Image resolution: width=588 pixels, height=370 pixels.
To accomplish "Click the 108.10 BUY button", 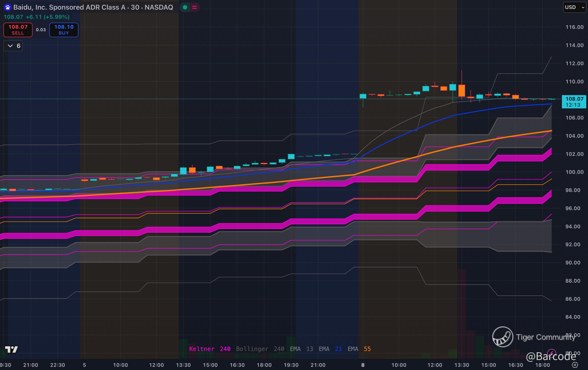I will (64, 30).
